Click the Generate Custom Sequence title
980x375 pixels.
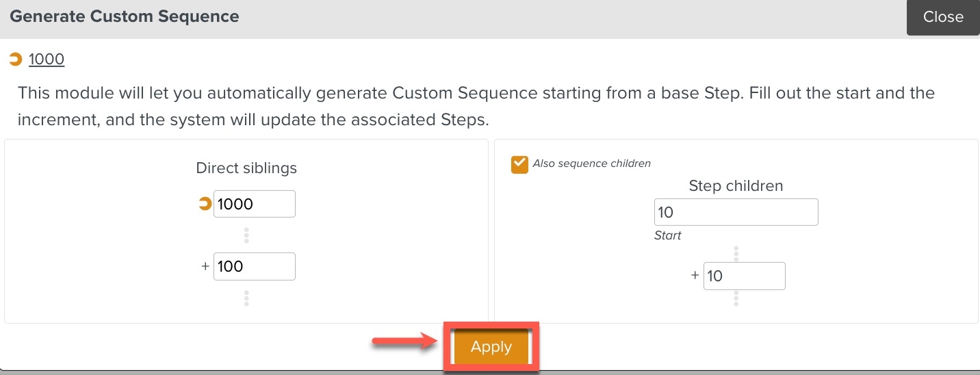point(125,17)
